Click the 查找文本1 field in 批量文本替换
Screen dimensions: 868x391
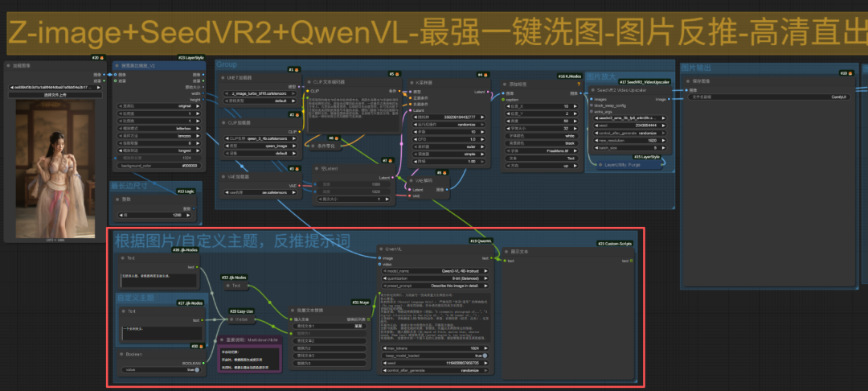[x=329, y=326]
